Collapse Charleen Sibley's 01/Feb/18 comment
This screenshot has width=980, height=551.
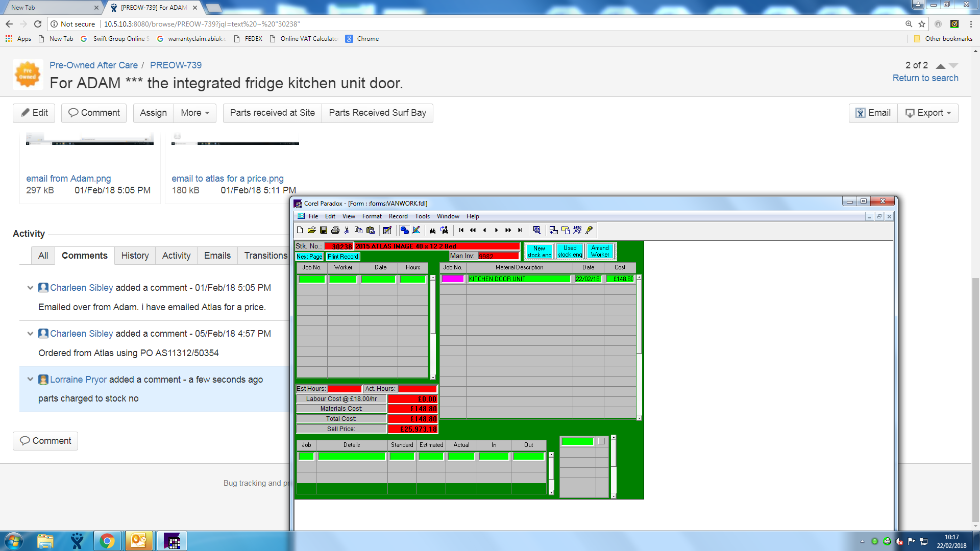point(30,288)
